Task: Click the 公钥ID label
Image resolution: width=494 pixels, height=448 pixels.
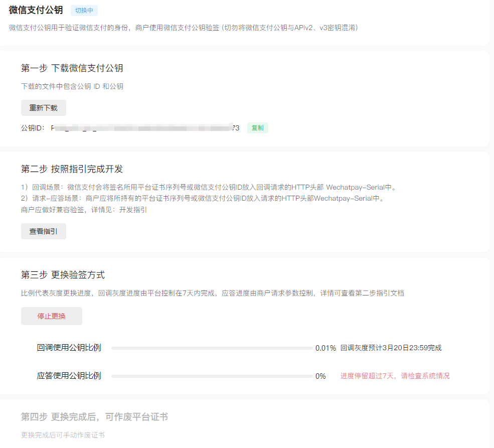Action: (x=33, y=128)
